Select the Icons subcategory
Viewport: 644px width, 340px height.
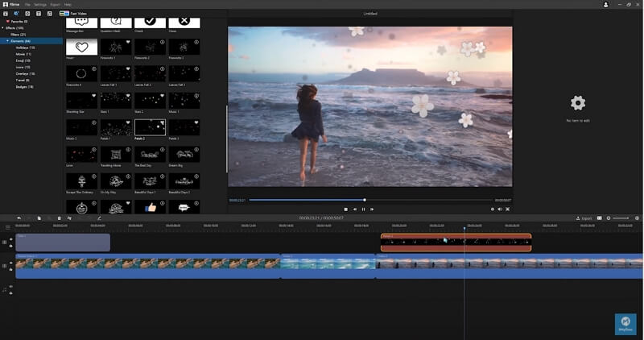[x=23, y=67]
